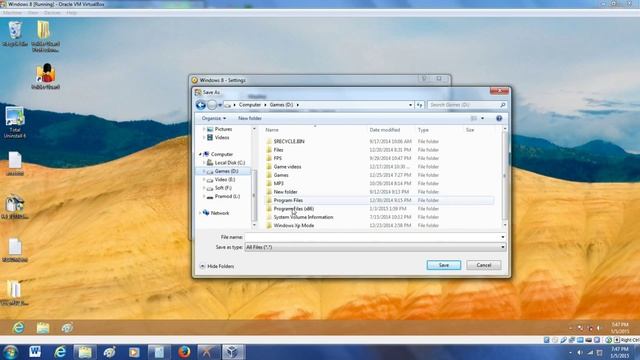Select Pramod (L:) drive in navigation pane
The image size is (640, 360).
point(227,196)
